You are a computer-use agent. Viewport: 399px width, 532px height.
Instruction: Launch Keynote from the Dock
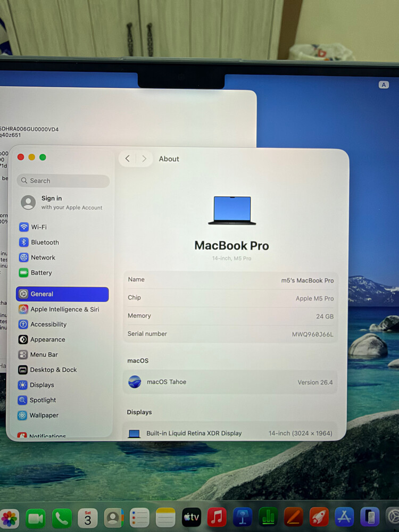point(242,517)
